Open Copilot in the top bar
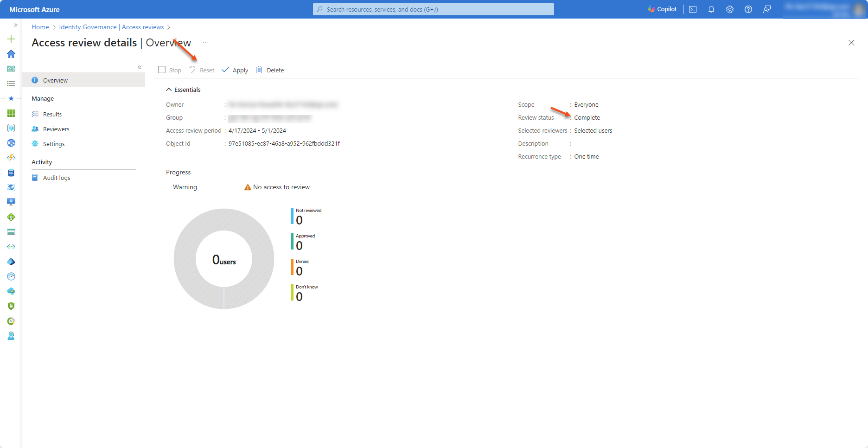 click(x=662, y=9)
